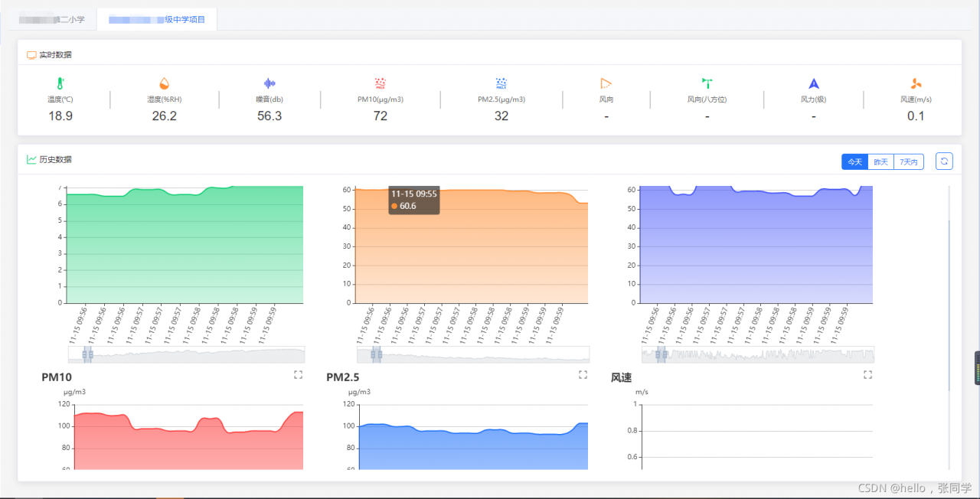Image resolution: width=980 pixels, height=499 pixels.
Task: Click the zoom slider handle under orange chart
Action: (x=376, y=354)
